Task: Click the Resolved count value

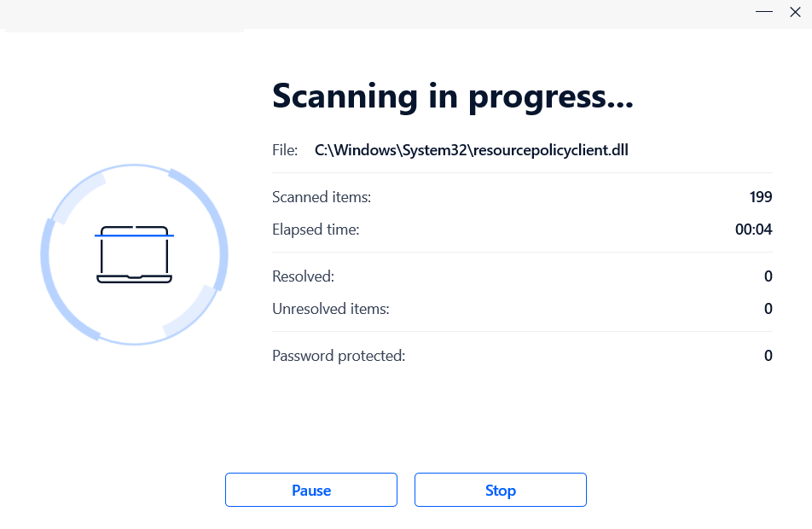Action: tap(768, 276)
